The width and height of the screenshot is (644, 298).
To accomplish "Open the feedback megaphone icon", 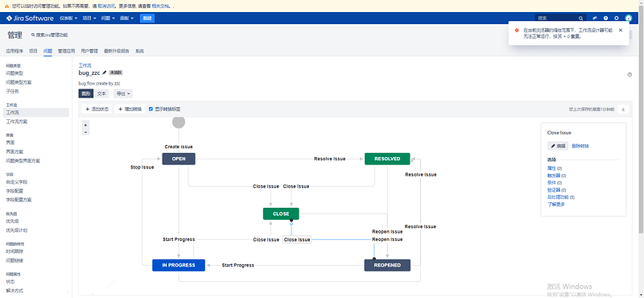I will tap(595, 18).
